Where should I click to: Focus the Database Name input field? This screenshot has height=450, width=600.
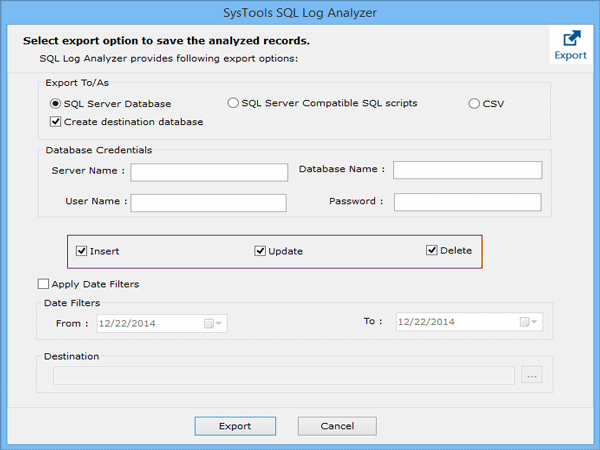(468, 170)
